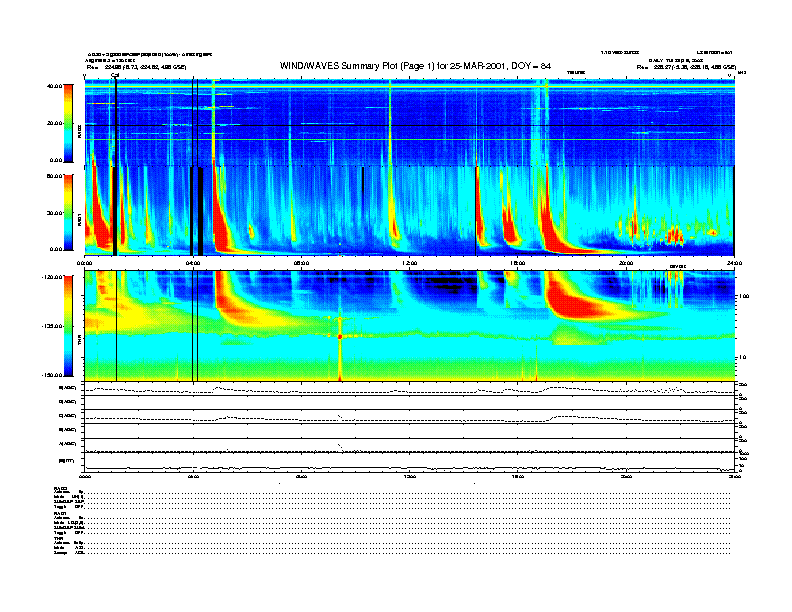This screenshot has width=792, height=612.
Task: Click the 30.00 label on RAD1 scale
Action: click(x=55, y=213)
